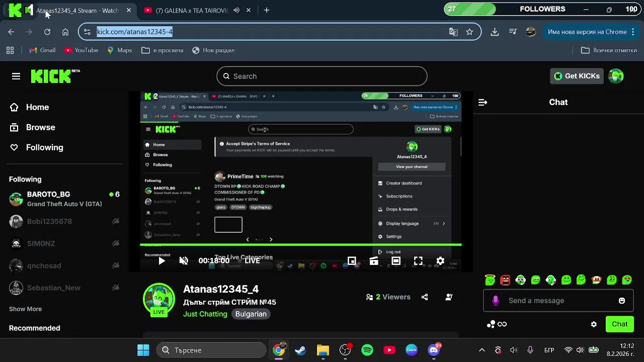Open offline channel SIMONZ
644x362 pixels.
64,243
